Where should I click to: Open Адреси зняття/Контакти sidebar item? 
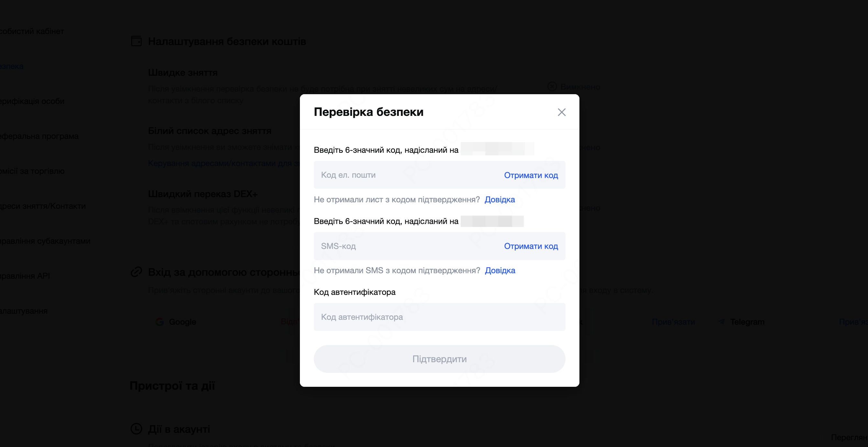pos(42,206)
